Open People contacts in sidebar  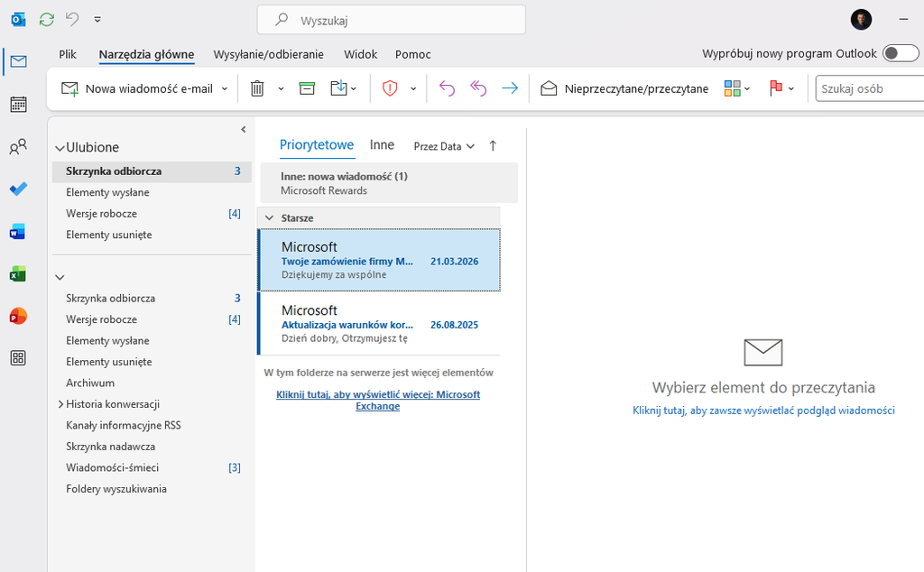pos(18,147)
